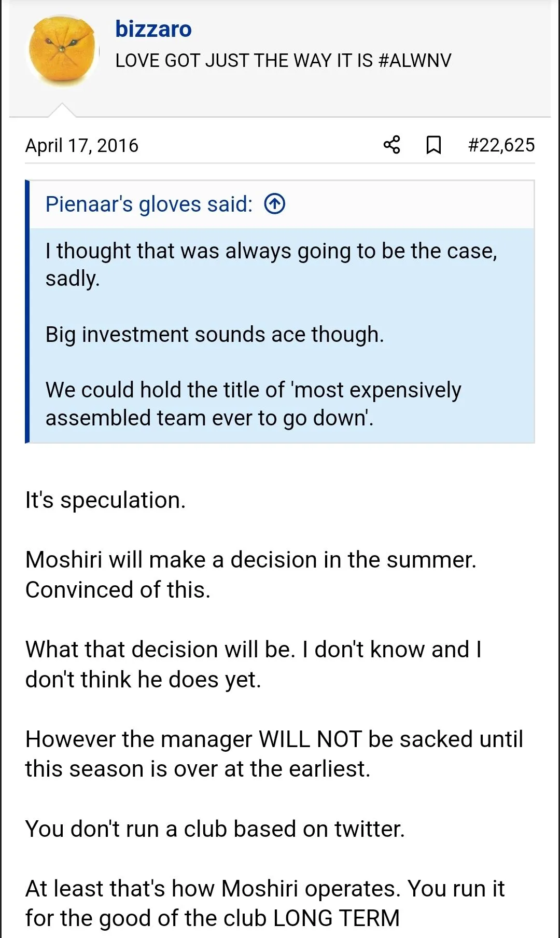
Task: Click the share post icon
Action: pyautogui.click(x=392, y=145)
